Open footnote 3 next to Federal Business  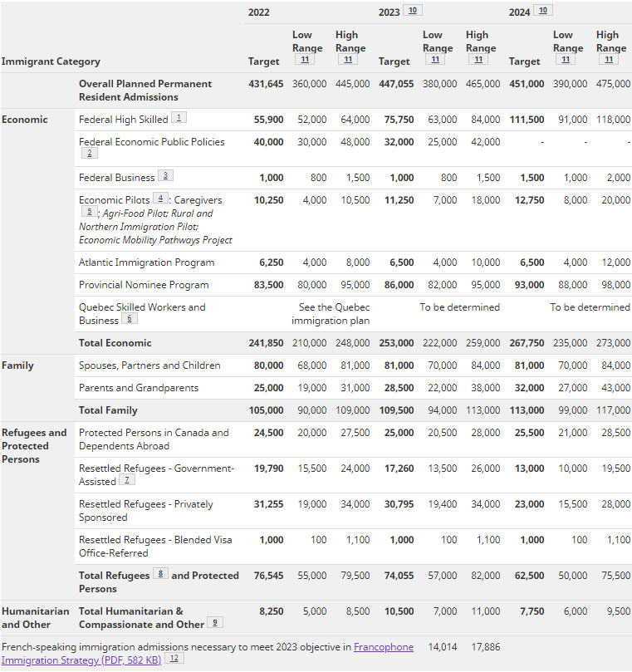point(165,176)
